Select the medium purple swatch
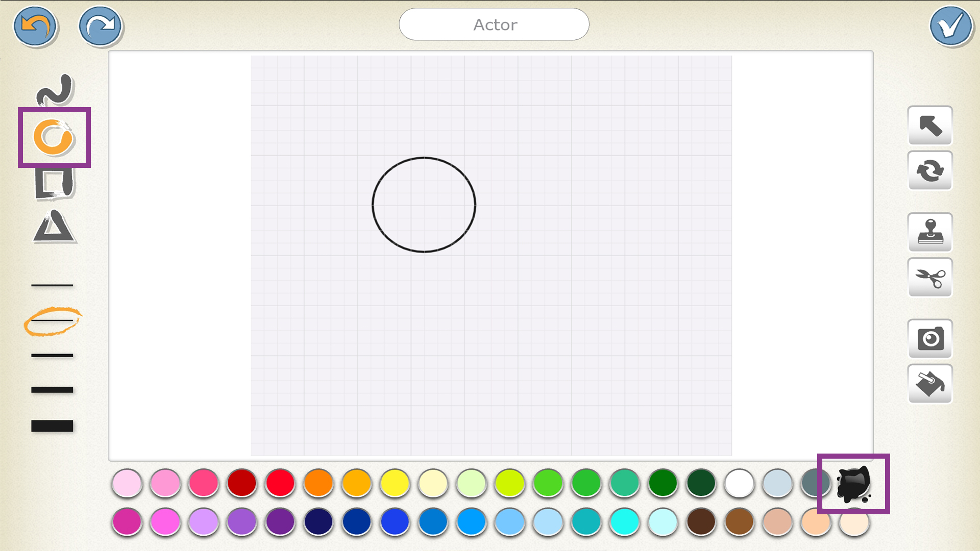 [242, 521]
